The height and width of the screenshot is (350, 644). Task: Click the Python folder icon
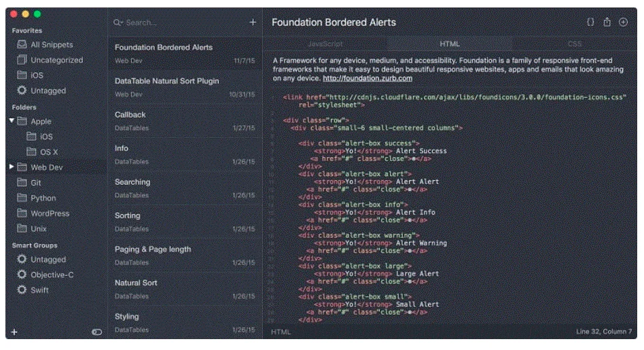tap(22, 198)
